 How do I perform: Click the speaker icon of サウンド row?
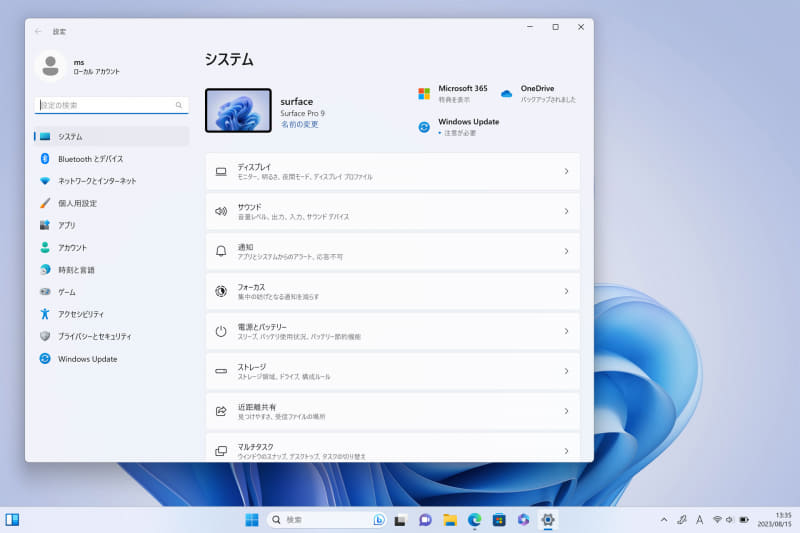[221, 211]
